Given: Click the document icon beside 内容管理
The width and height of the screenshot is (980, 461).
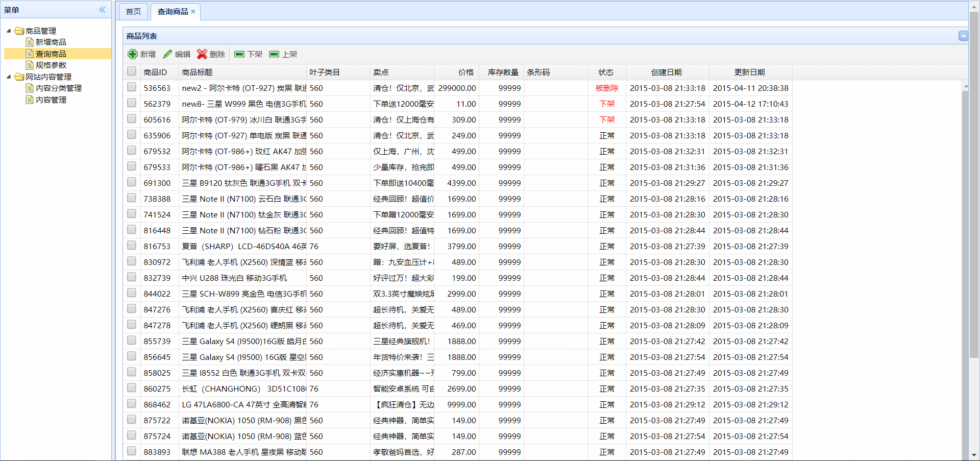Looking at the screenshot, I should (x=30, y=100).
